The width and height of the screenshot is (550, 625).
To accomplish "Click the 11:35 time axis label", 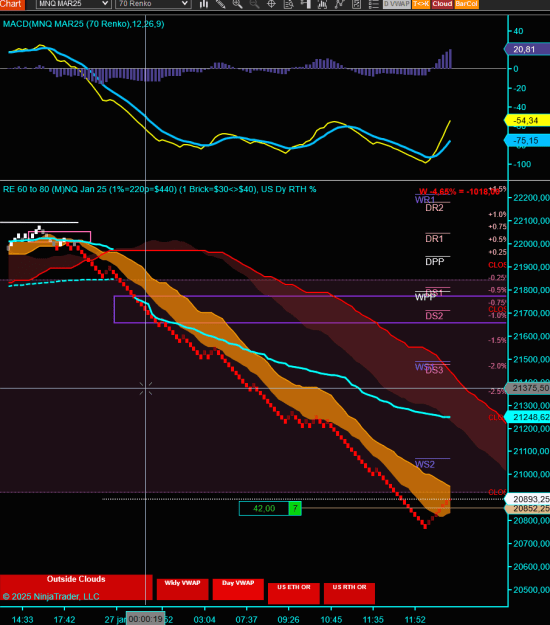I will [373, 620].
